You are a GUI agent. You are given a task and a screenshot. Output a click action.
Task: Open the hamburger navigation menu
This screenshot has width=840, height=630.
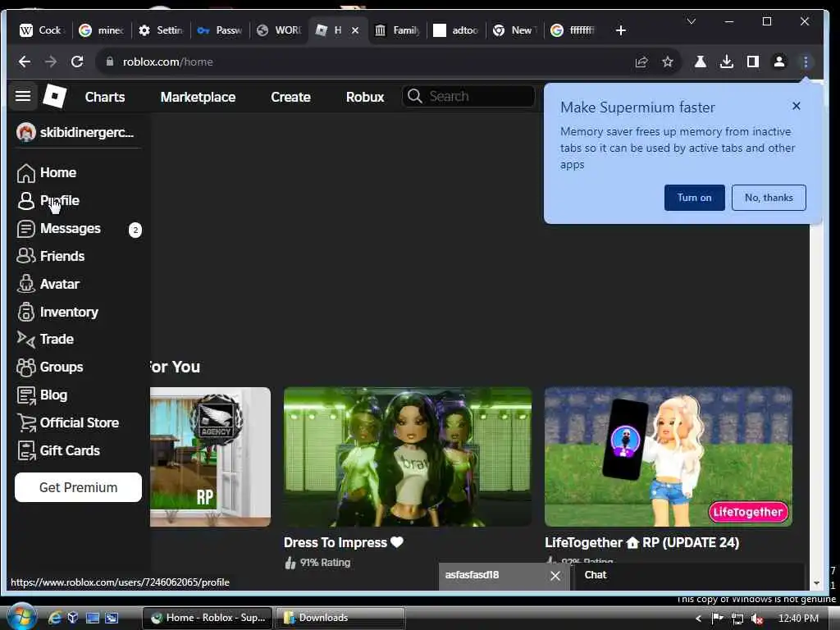click(x=22, y=96)
